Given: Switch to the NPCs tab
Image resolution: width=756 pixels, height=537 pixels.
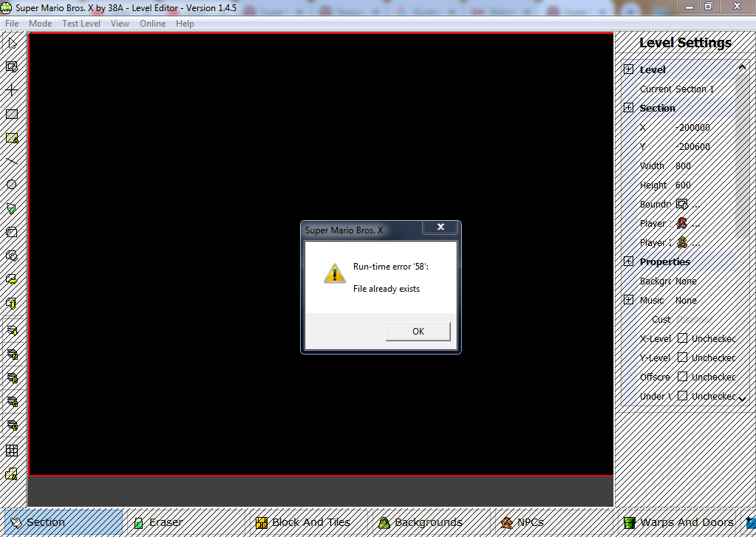Looking at the screenshot, I should [x=554, y=522].
